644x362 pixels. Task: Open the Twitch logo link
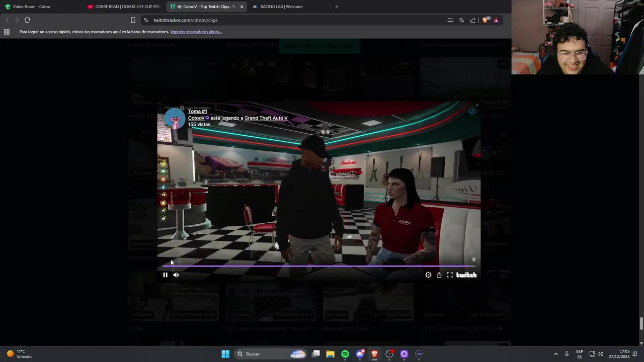click(466, 275)
